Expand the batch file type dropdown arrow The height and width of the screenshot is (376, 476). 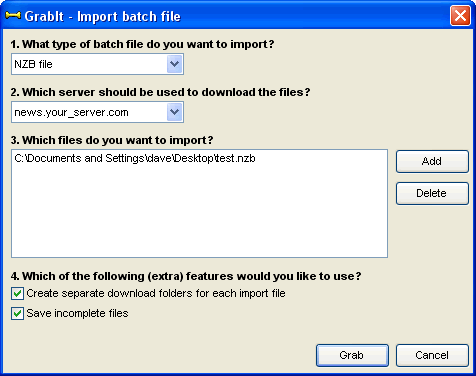coord(174,64)
